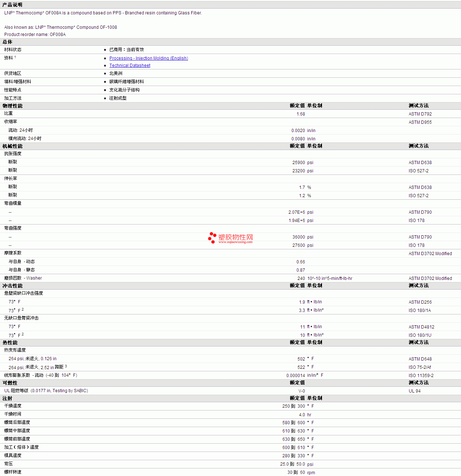Select front barrel temperature 630 到 650
The height and width of the screenshot is (476, 461).
pos(294,439)
